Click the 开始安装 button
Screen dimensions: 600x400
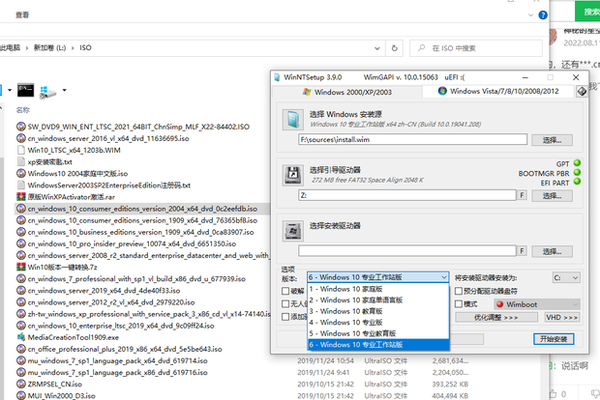[553, 339]
